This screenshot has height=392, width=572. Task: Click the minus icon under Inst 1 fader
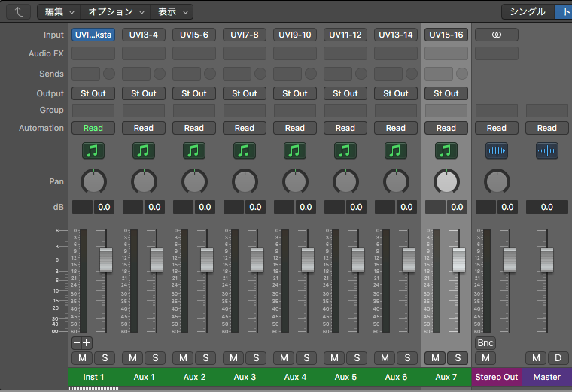pos(77,343)
